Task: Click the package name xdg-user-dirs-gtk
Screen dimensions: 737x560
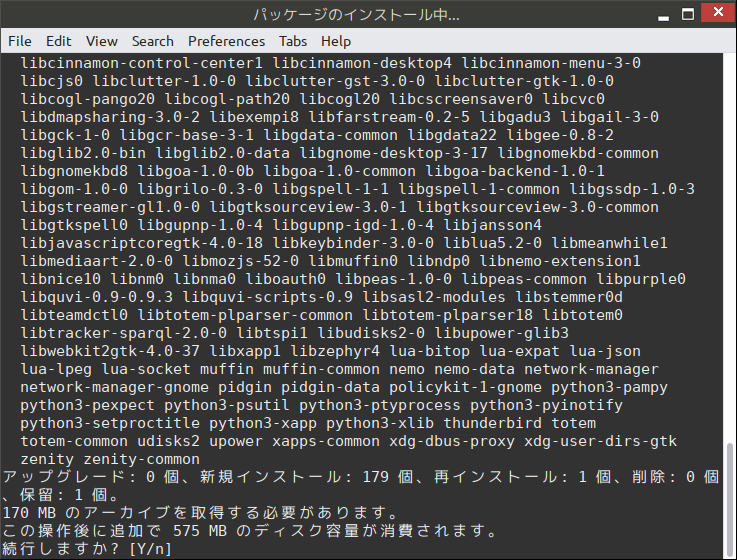Action: coord(600,441)
